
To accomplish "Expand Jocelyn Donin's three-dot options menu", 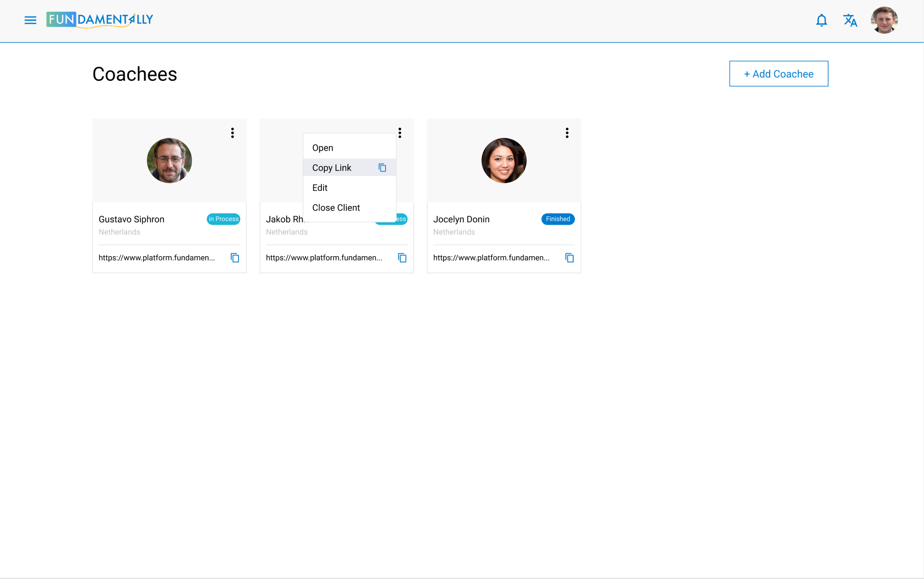I will point(567,133).
